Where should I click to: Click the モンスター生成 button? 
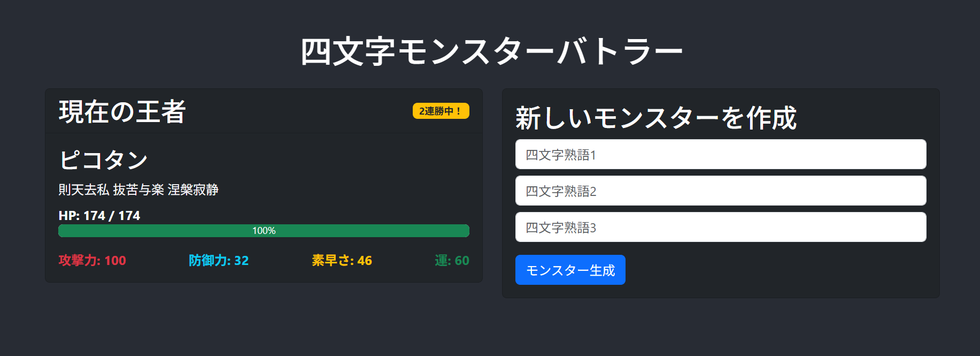(x=570, y=270)
